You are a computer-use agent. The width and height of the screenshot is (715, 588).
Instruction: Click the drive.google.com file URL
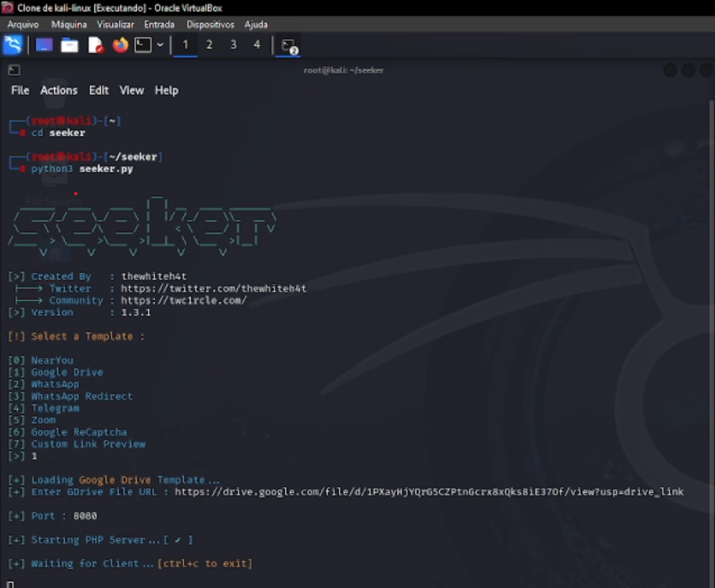[429, 492]
